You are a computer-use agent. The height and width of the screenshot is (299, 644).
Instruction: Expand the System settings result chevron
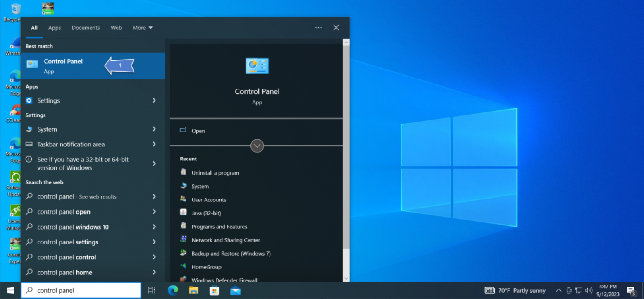point(154,129)
